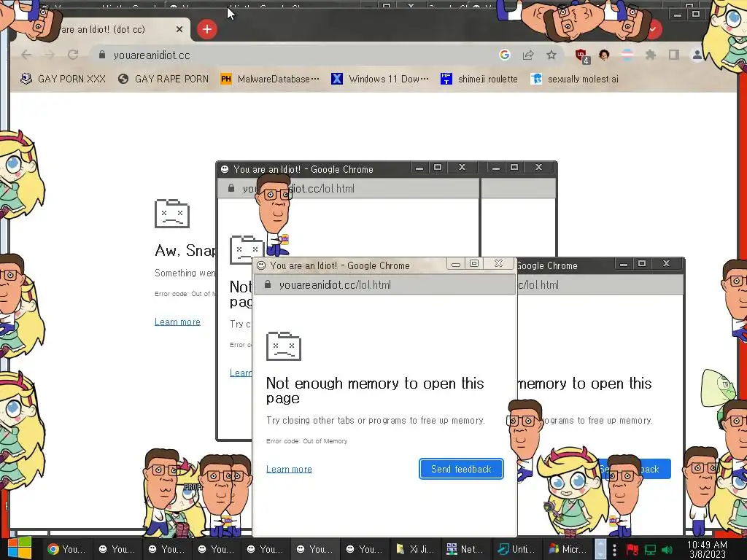
Task: Click smiley favicon in front popup title
Action: point(261,265)
